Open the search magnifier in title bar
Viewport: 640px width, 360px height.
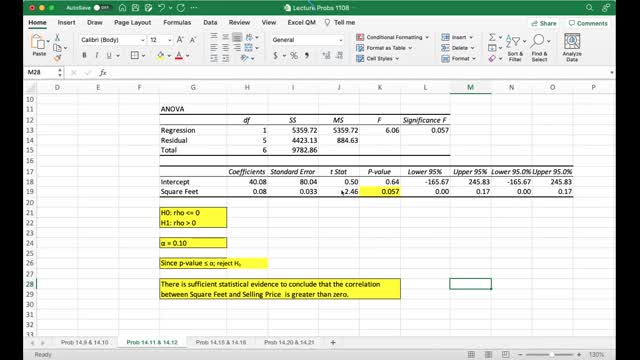click(589, 8)
